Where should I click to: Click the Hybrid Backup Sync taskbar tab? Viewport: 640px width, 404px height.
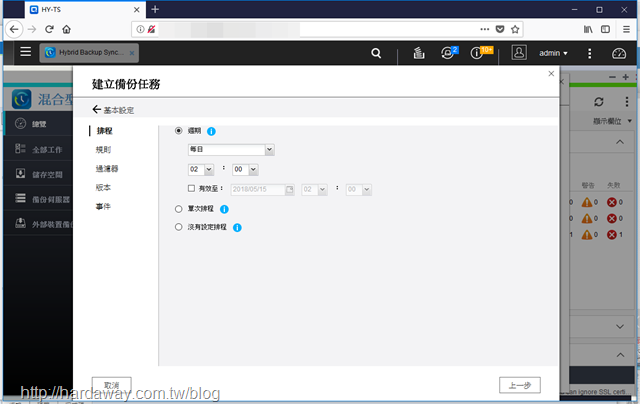(x=89, y=53)
